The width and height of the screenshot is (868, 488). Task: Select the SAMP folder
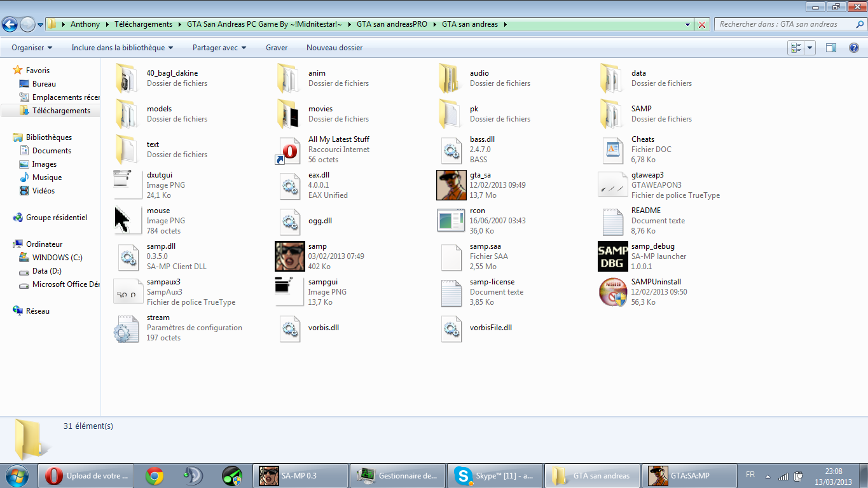click(x=645, y=114)
